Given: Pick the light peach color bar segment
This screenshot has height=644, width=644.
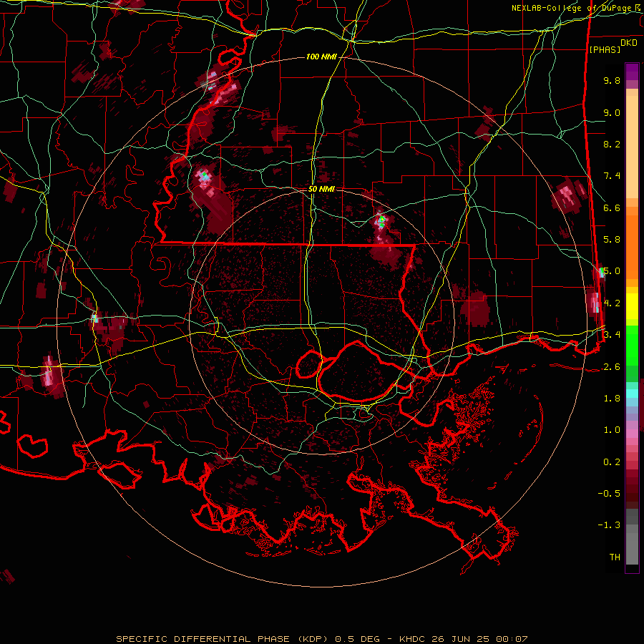Looking at the screenshot, I should [632, 147].
